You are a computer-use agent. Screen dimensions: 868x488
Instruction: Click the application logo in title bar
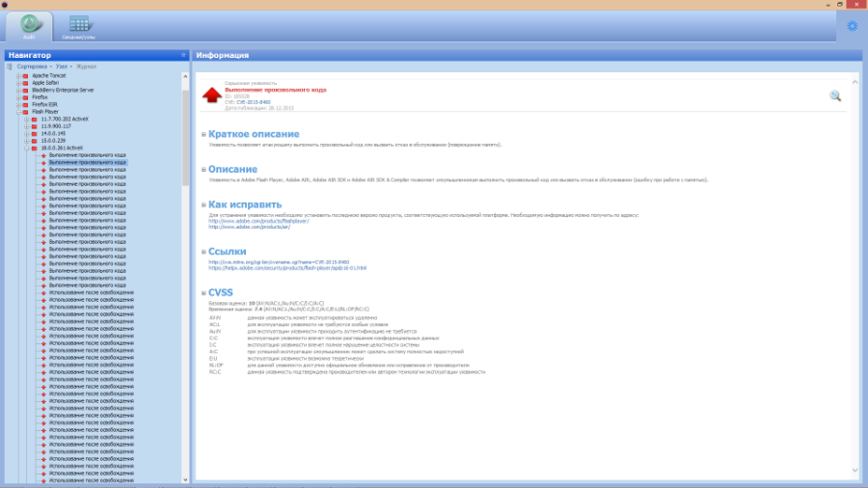[5, 5]
